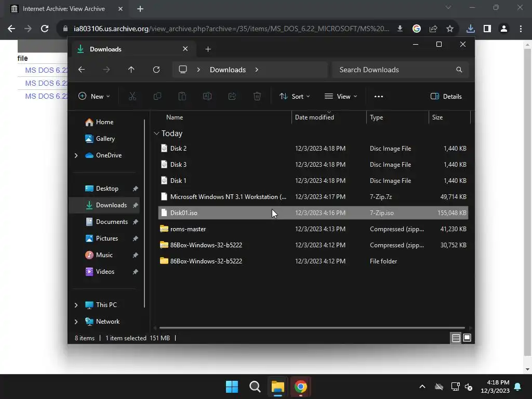
Task: Select Microsoft Windows NT 3.1 Workstation archive
Action: click(313, 197)
